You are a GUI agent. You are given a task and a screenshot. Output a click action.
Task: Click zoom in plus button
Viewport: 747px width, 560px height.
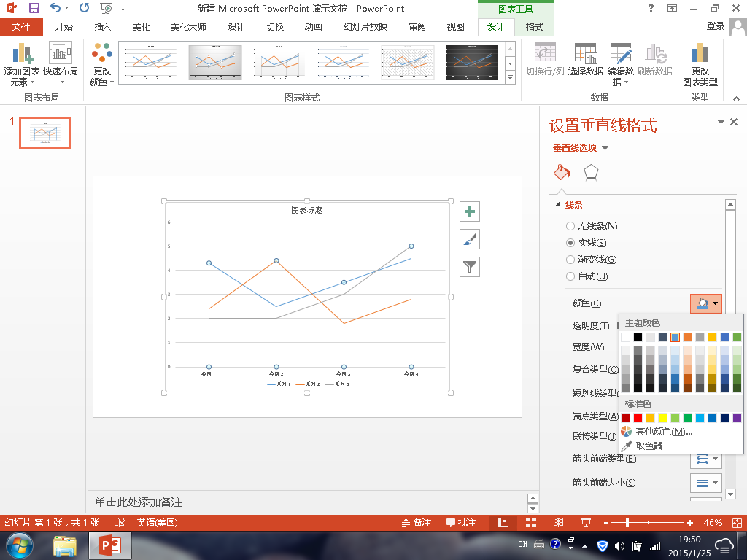[x=690, y=522]
